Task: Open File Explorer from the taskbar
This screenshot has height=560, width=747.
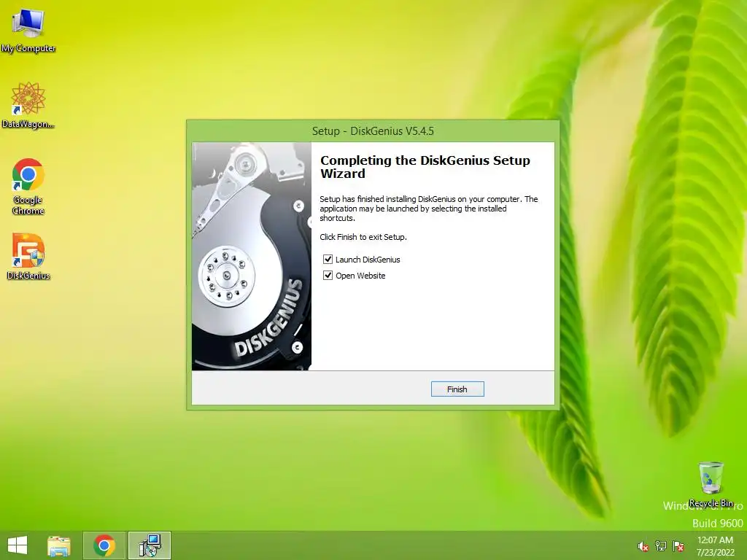Action: point(59,545)
